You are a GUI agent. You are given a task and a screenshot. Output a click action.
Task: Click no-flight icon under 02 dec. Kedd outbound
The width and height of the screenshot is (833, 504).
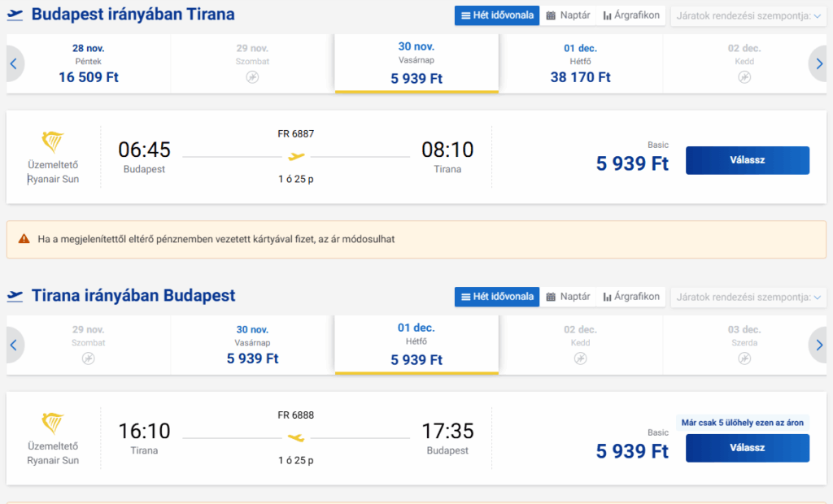tap(744, 77)
